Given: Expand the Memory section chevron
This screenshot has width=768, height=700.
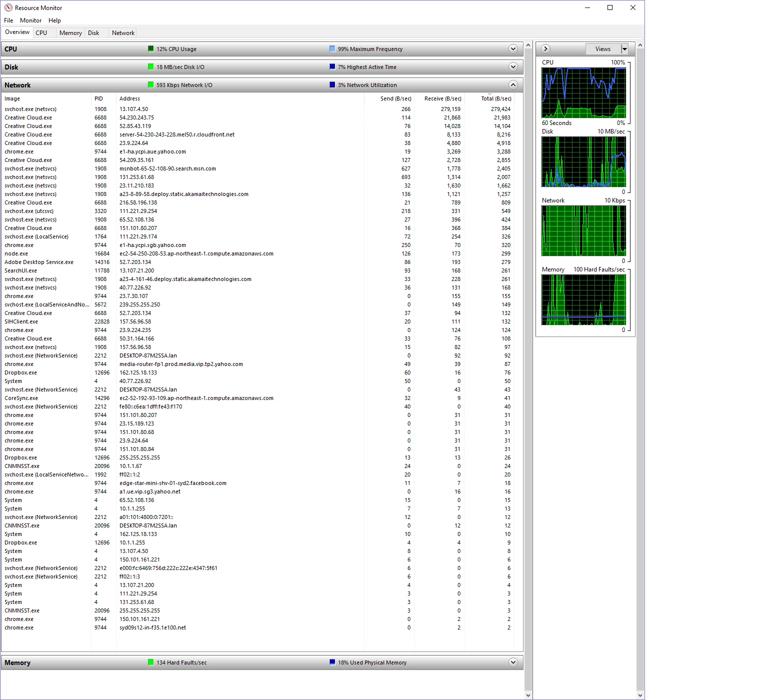Looking at the screenshot, I should click(513, 662).
